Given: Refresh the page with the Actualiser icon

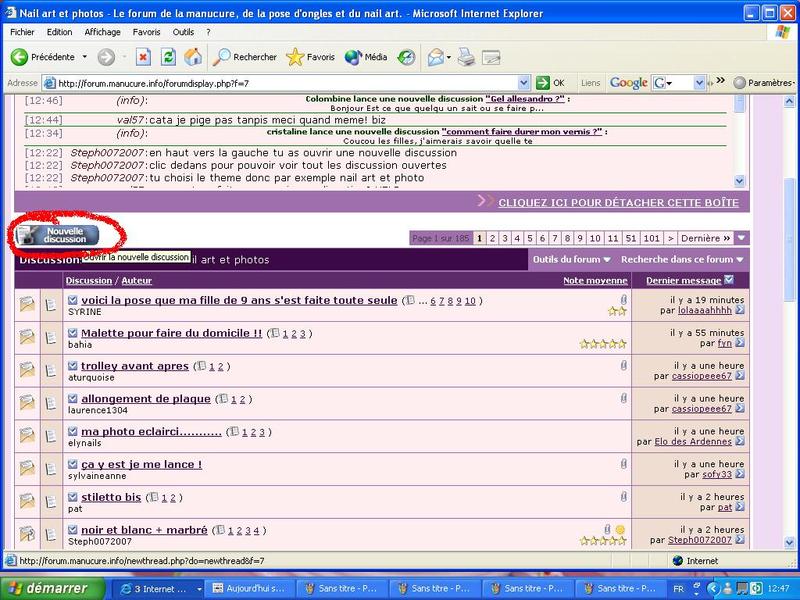Looking at the screenshot, I should pyautogui.click(x=168, y=57).
